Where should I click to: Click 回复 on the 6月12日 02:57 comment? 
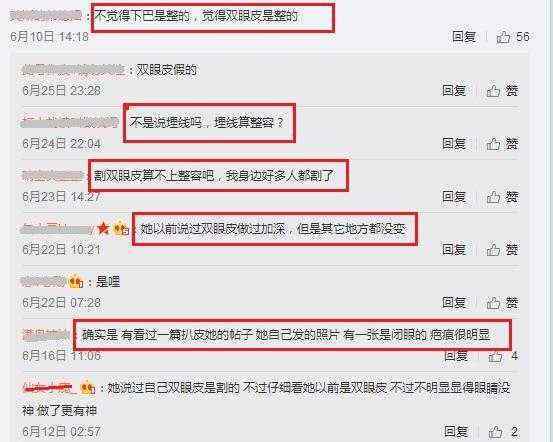pos(456,431)
